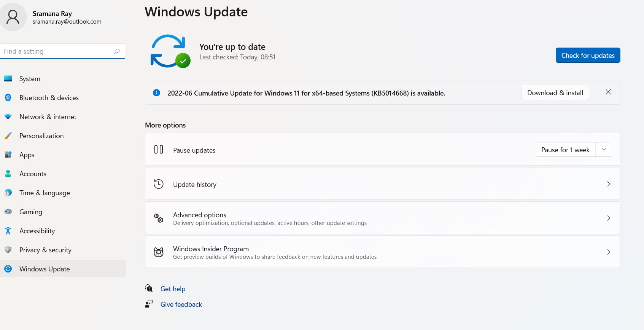
Task: Dismiss the cumulative update notification
Action: tap(608, 92)
